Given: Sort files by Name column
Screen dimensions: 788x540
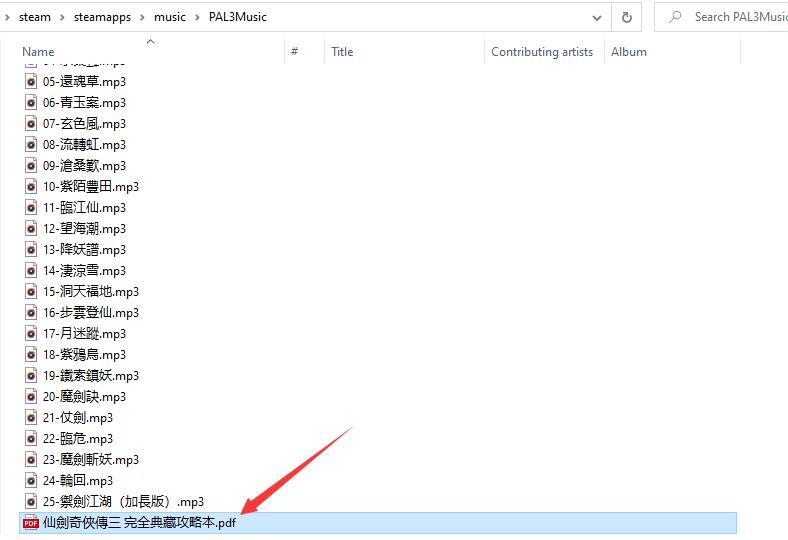Looking at the screenshot, I should (38, 52).
